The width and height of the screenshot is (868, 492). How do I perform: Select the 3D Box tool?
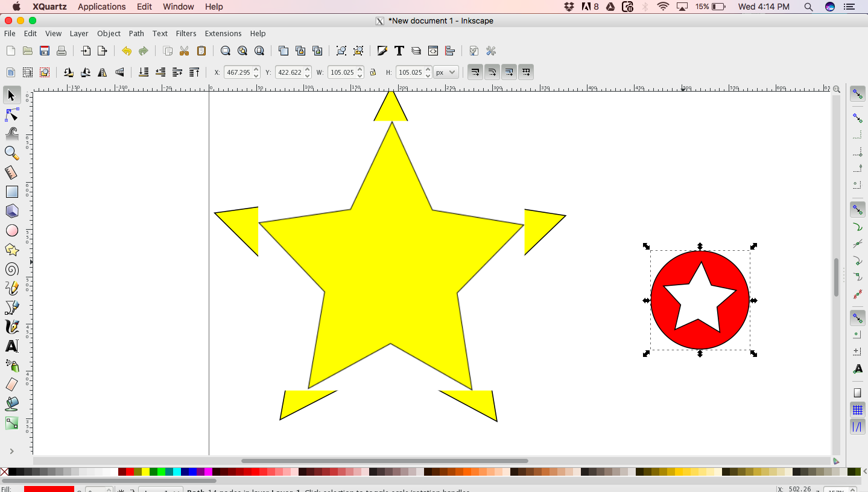(x=11, y=211)
